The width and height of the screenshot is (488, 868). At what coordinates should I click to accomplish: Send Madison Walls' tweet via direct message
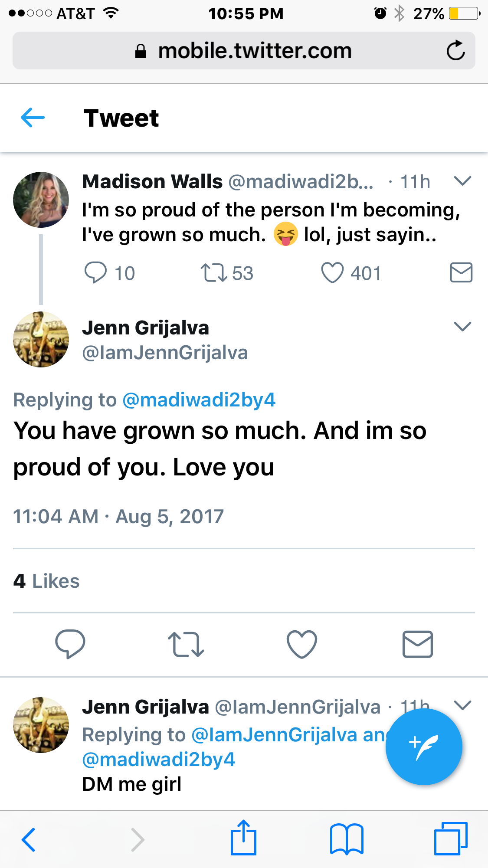tap(461, 273)
